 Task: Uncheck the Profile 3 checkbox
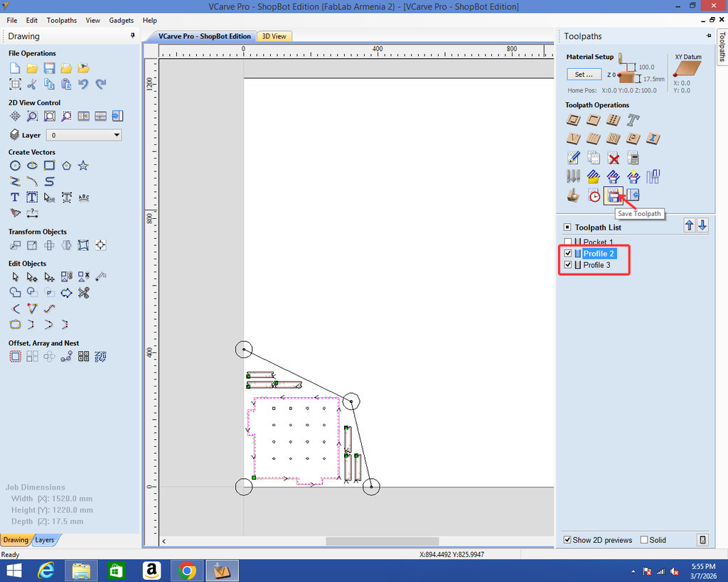pyautogui.click(x=568, y=265)
